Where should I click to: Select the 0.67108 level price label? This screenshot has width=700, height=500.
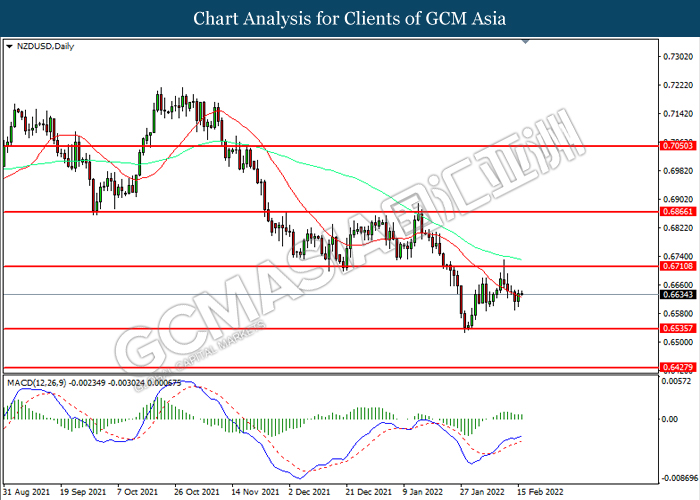click(678, 266)
